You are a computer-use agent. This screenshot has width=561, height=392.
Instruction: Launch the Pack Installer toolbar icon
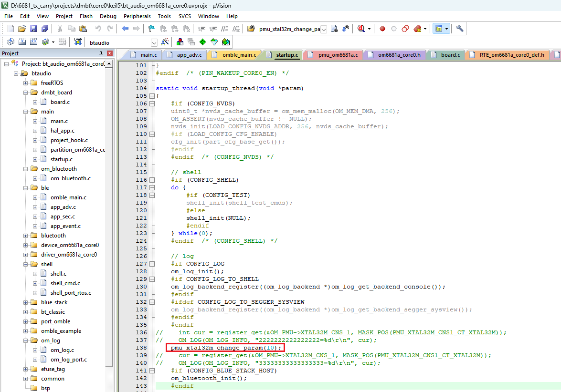(226, 42)
